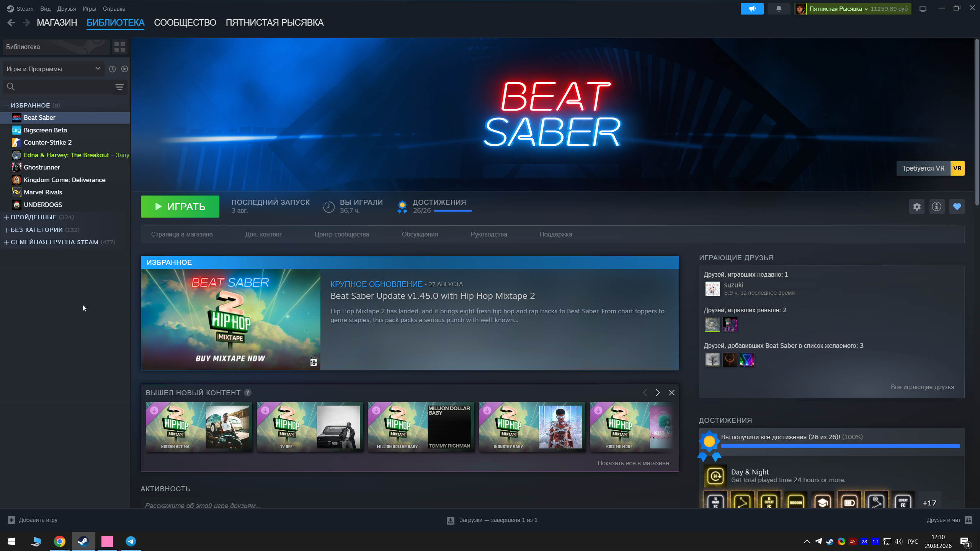The width and height of the screenshot is (980, 551).
Task: Sort library by recent activity clock icon
Action: pyautogui.click(x=112, y=69)
